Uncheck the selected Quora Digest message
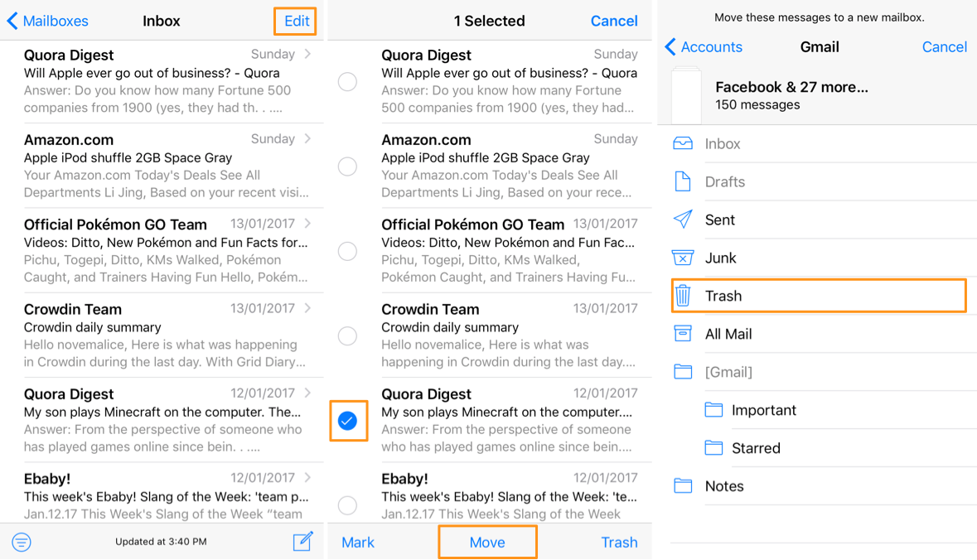Image resolution: width=977 pixels, height=560 pixels. point(348,421)
